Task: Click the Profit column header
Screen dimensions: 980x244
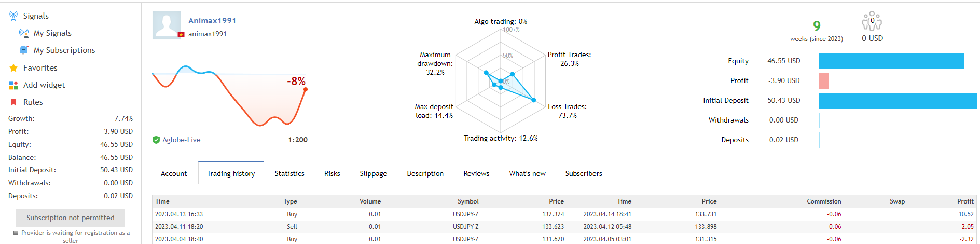Action: (965, 201)
